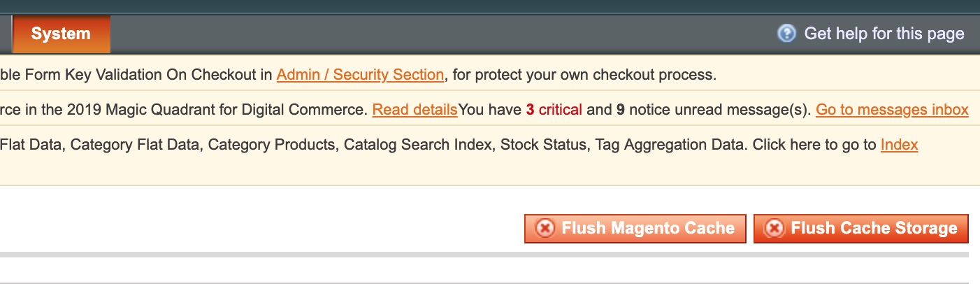
Task: Click the red "3 critical" message count
Action: point(554,110)
